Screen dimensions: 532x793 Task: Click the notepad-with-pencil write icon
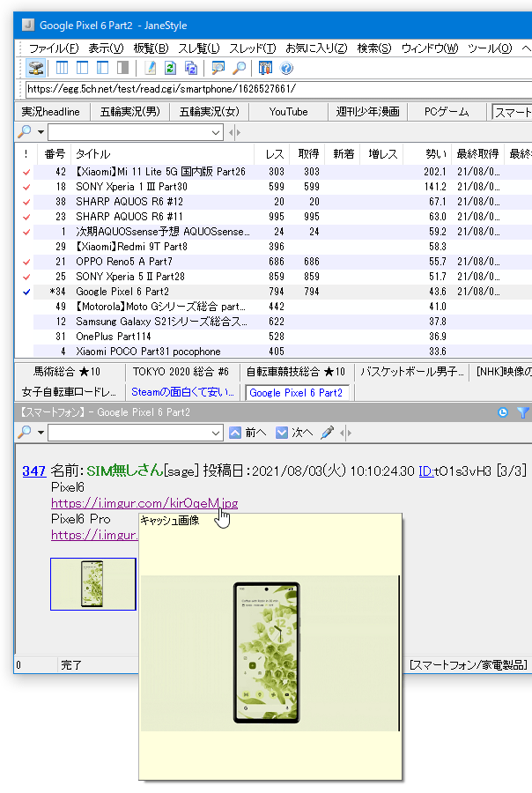(x=150, y=68)
